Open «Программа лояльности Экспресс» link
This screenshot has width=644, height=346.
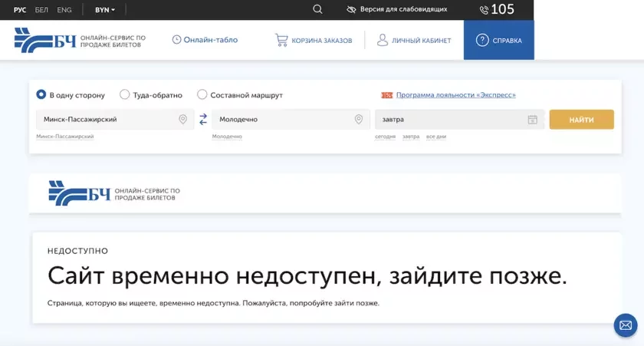455,95
